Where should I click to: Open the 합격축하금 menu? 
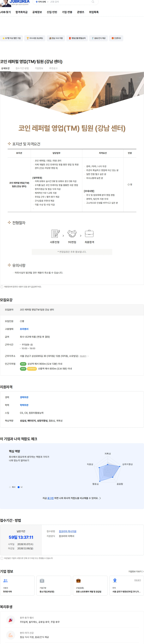coord(21,12)
